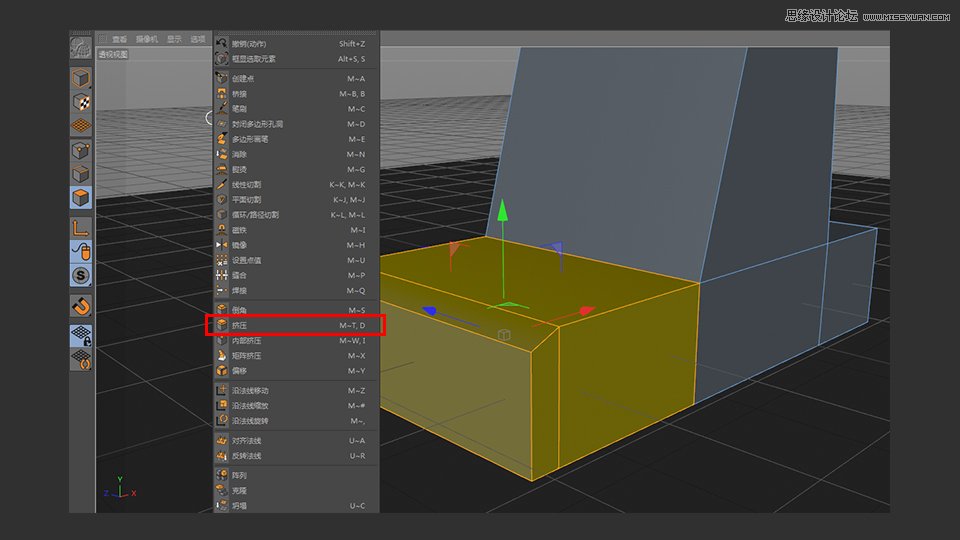Open the 摄像机 camera menu
This screenshot has height=540, width=960.
click(x=147, y=39)
